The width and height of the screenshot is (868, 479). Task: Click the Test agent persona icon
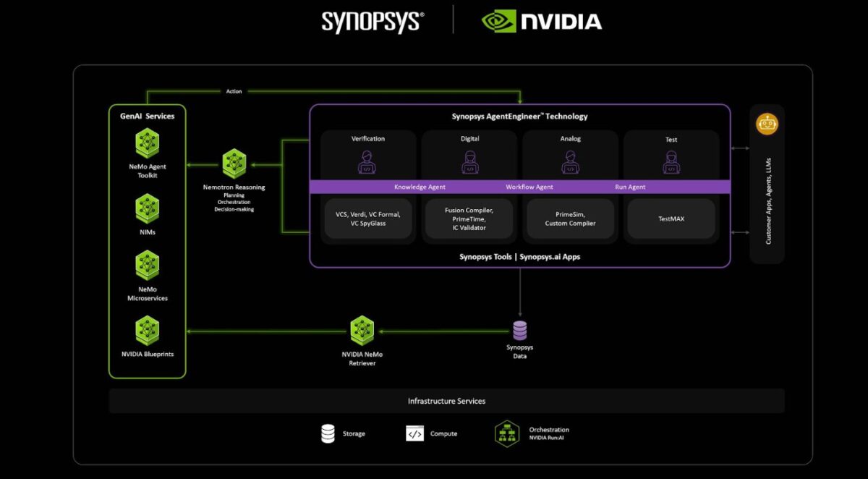[x=671, y=163]
